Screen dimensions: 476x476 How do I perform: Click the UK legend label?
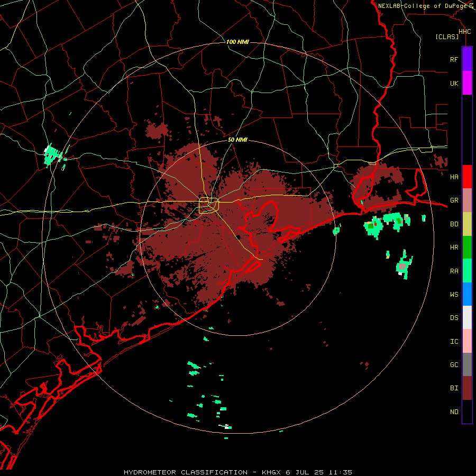pos(454,83)
